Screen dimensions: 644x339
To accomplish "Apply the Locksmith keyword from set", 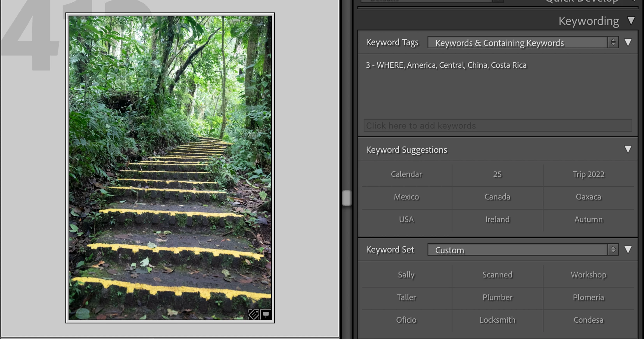I will click(x=497, y=320).
